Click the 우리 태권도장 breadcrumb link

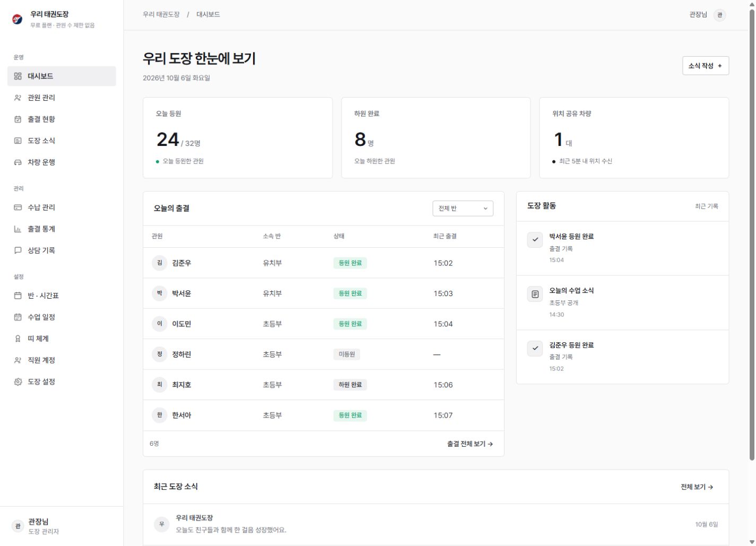click(x=161, y=15)
